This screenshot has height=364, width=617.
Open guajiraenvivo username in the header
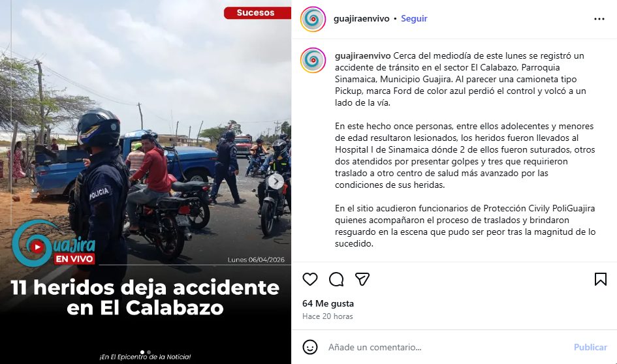click(x=361, y=18)
